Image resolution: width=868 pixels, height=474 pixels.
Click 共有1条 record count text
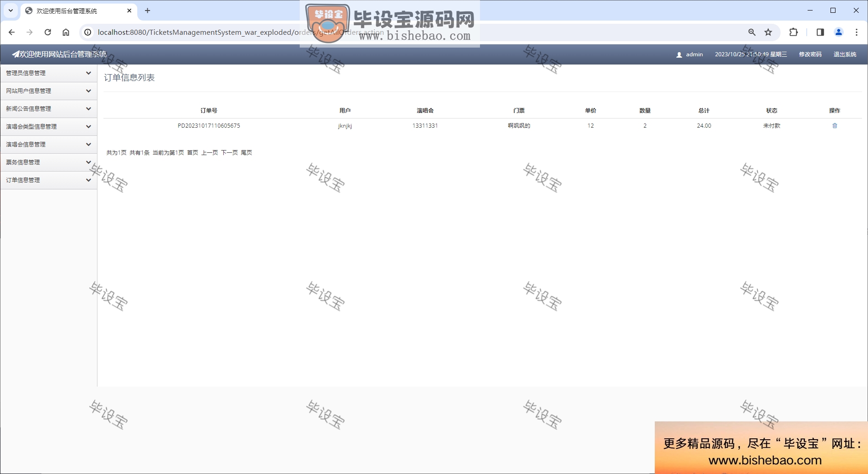140,153
